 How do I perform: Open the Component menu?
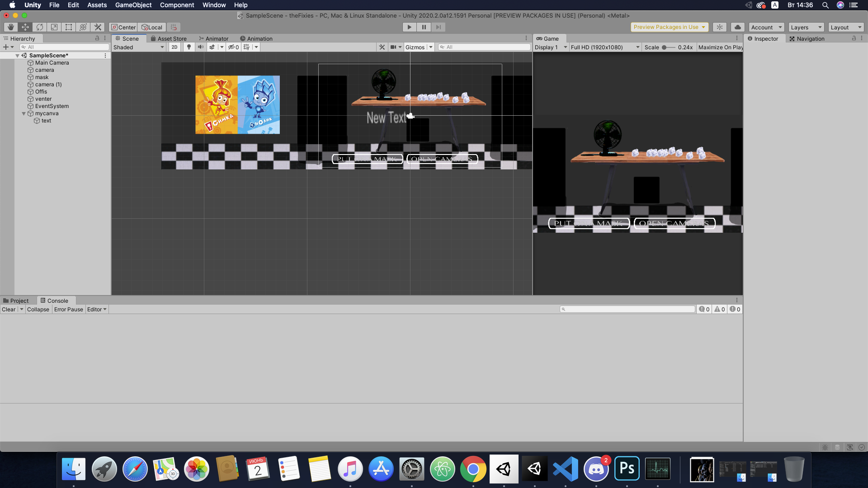coord(177,5)
